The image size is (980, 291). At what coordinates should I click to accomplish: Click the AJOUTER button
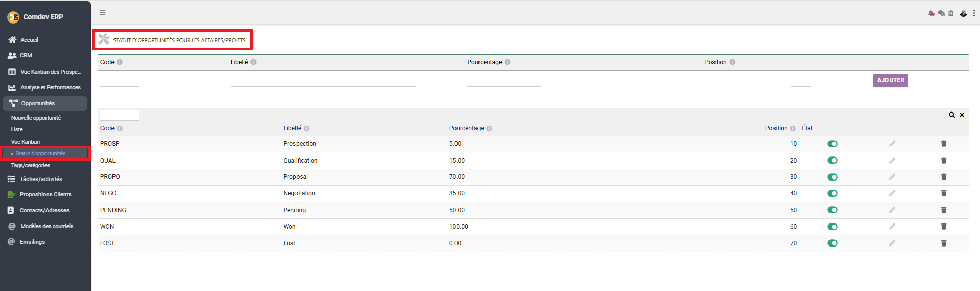[891, 80]
